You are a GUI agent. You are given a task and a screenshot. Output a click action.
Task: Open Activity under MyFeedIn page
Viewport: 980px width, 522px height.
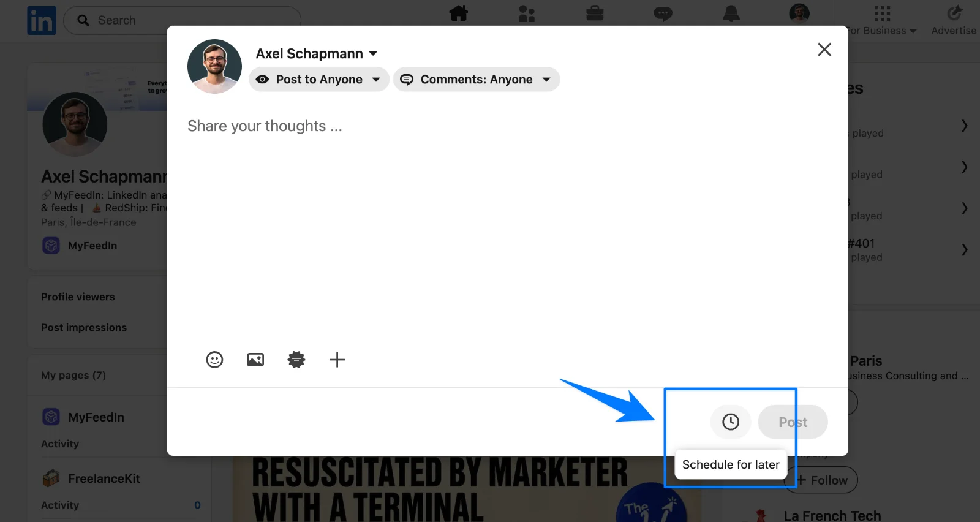60,444
